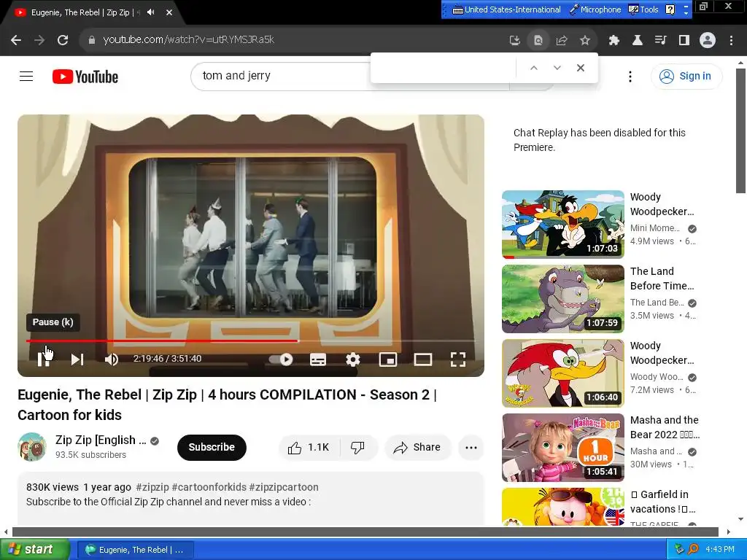Viewport: 747px width, 560px height.
Task: Open Masha and the Bear 2022 thumbnail
Action: pos(562,448)
